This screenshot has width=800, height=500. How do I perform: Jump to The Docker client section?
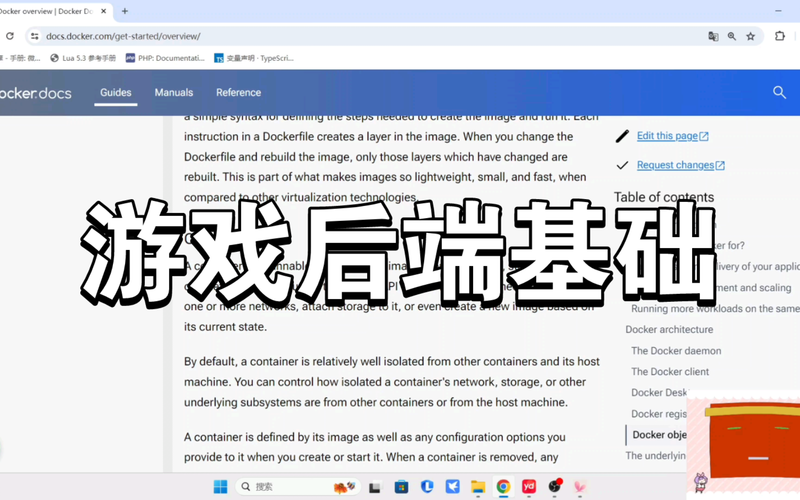coord(670,371)
